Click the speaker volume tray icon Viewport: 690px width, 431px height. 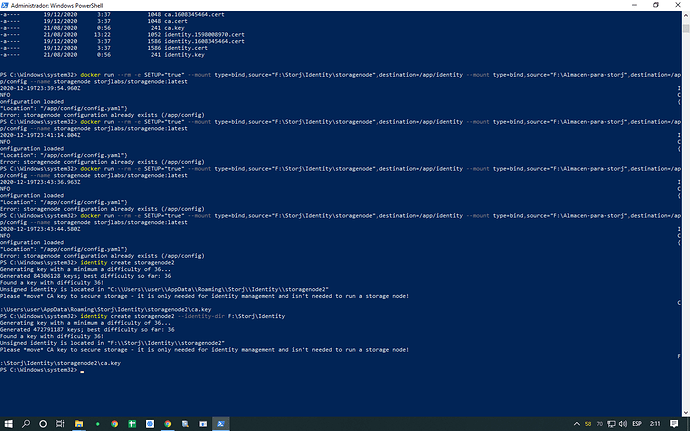tap(624, 423)
